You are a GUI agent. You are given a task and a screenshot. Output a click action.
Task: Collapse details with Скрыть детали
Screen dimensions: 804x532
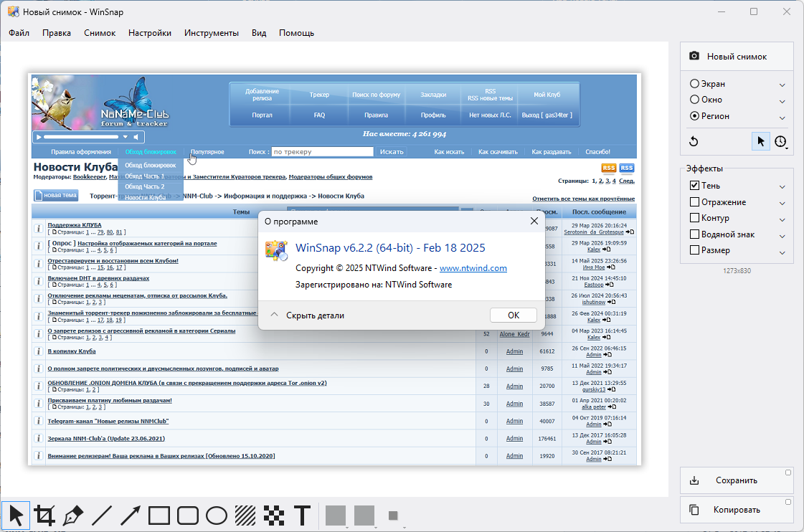click(307, 315)
